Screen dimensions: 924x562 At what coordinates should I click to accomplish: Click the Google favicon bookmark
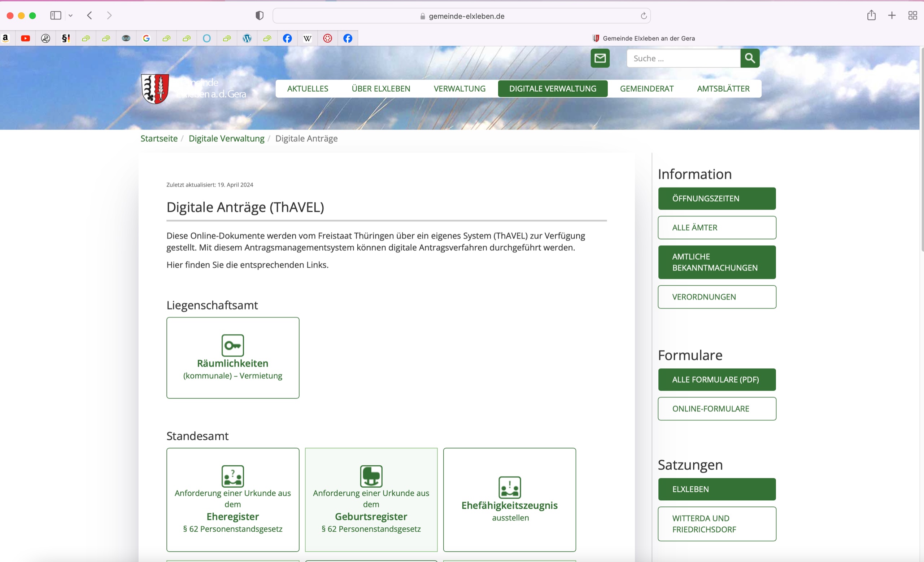(146, 38)
